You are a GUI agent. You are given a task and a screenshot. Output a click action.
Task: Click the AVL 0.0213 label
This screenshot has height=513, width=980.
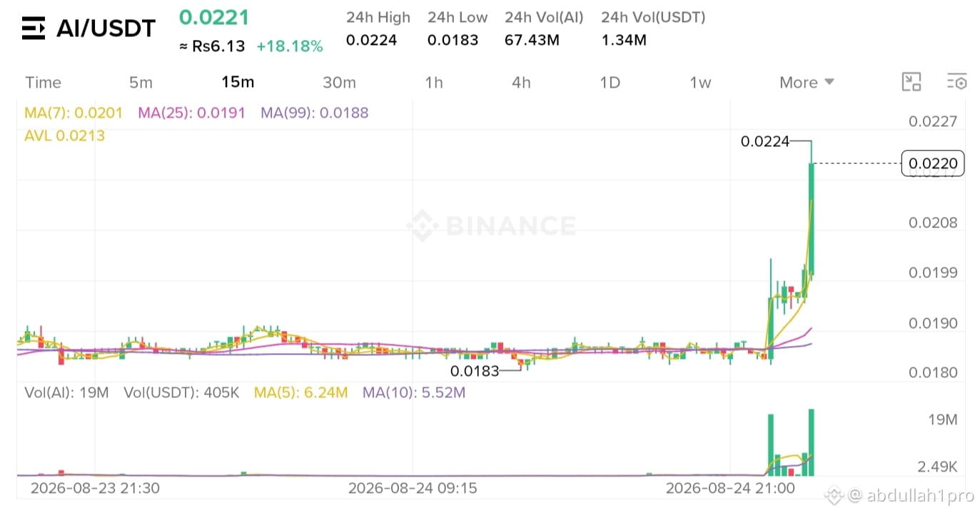point(64,136)
